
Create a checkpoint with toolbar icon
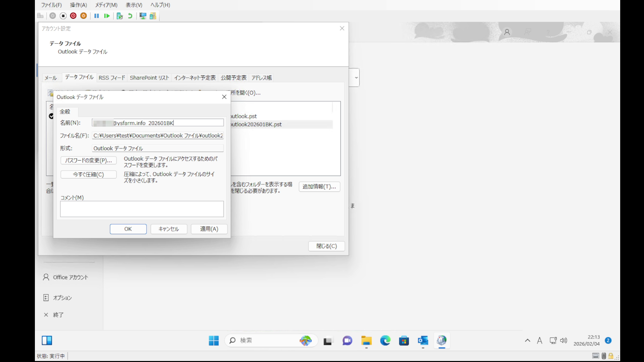tap(119, 16)
